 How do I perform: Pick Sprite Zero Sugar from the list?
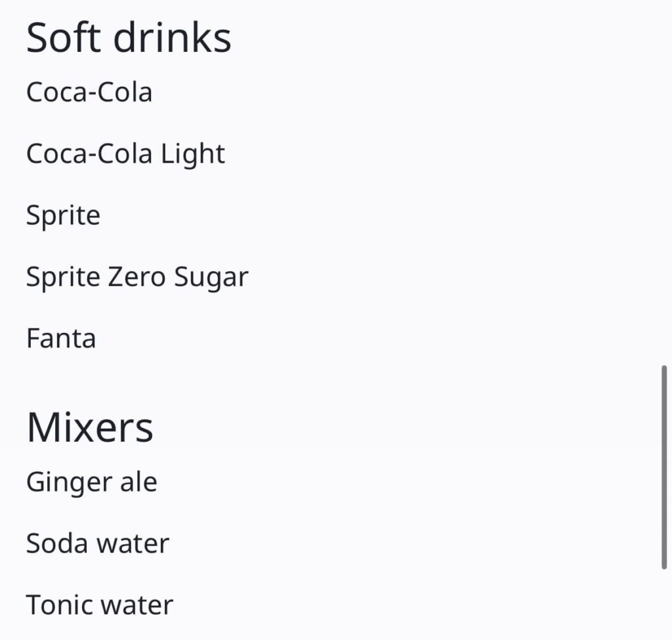(x=137, y=277)
